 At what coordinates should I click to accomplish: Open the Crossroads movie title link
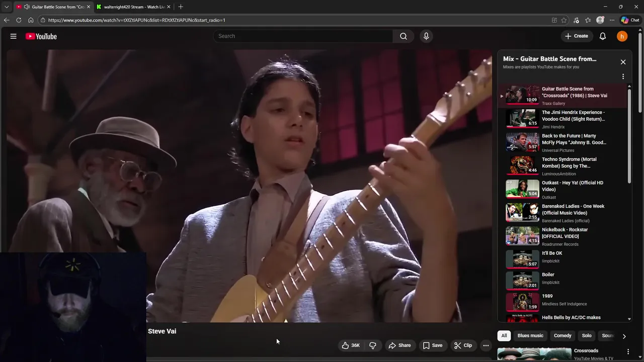(586, 351)
